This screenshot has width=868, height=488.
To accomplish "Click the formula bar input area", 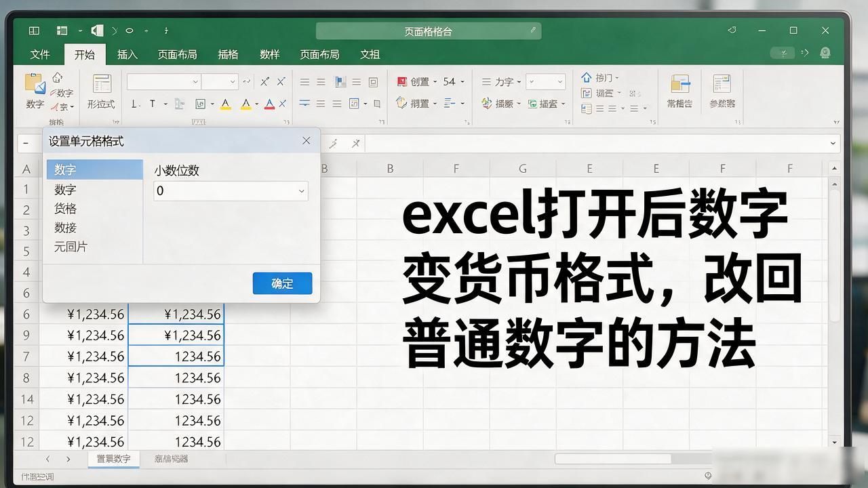I will pyautogui.click(x=597, y=144).
